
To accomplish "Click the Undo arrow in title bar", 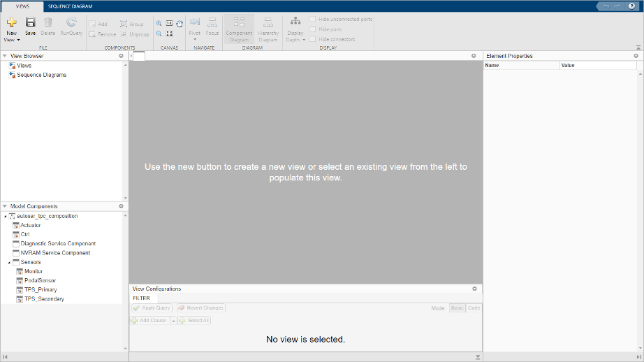I will 606,6.
